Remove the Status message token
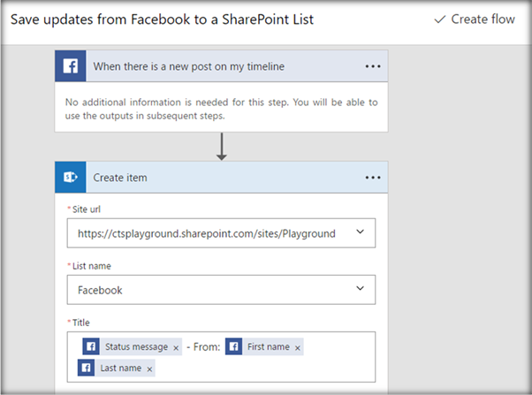This screenshot has height=395, width=532. point(176,348)
